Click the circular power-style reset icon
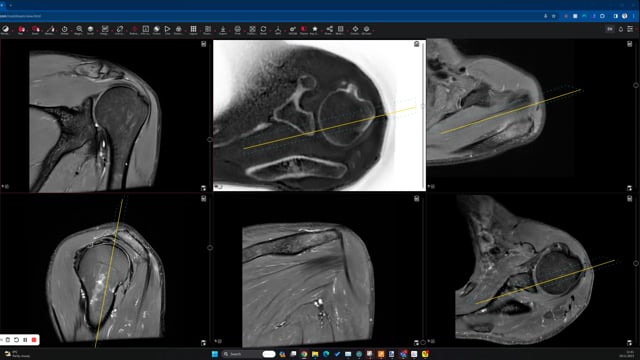This screenshot has width=640, height=360. pos(64,29)
